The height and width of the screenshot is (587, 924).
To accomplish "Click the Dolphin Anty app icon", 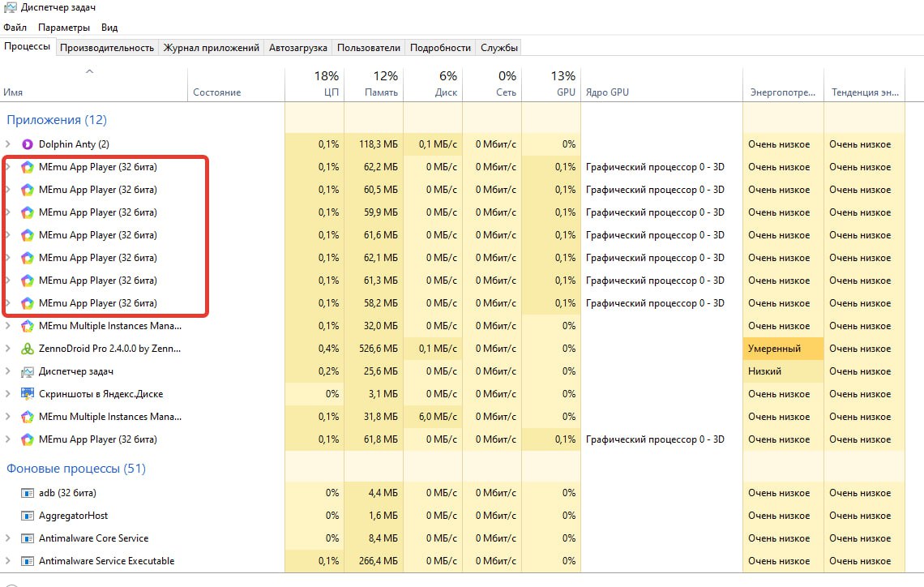I will pyautogui.click(x=27, y=144).
